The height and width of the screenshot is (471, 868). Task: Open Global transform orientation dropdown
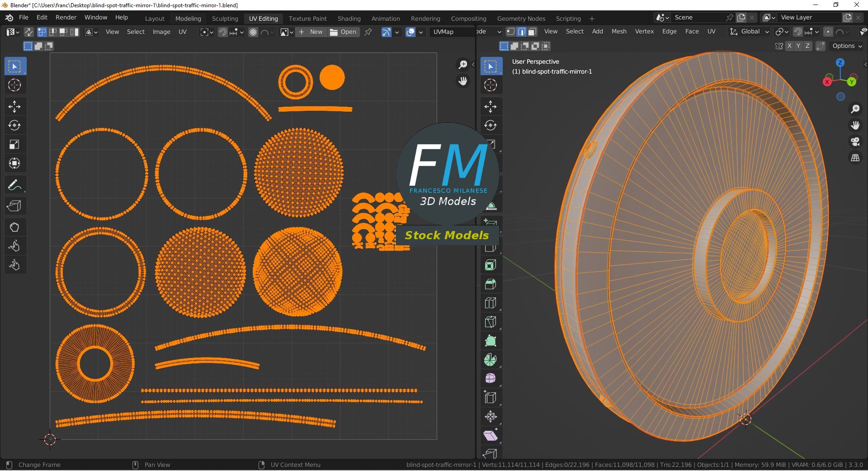tap(749, 32)
